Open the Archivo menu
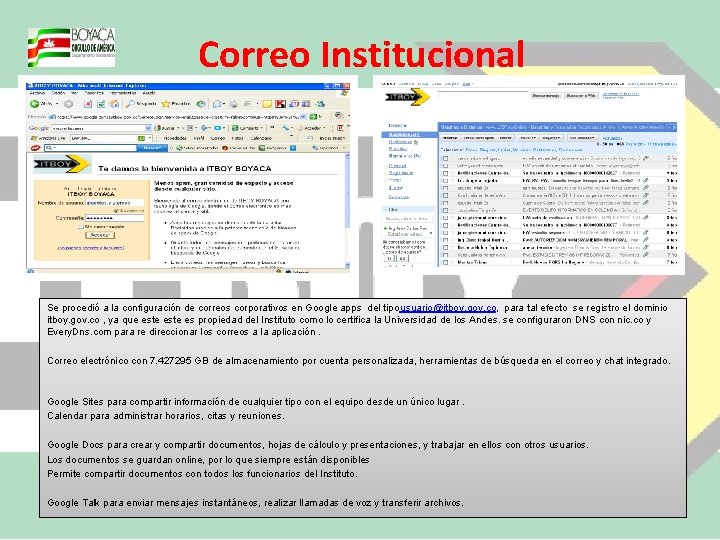This screenshot has width=720, height=540. point(37,93)
